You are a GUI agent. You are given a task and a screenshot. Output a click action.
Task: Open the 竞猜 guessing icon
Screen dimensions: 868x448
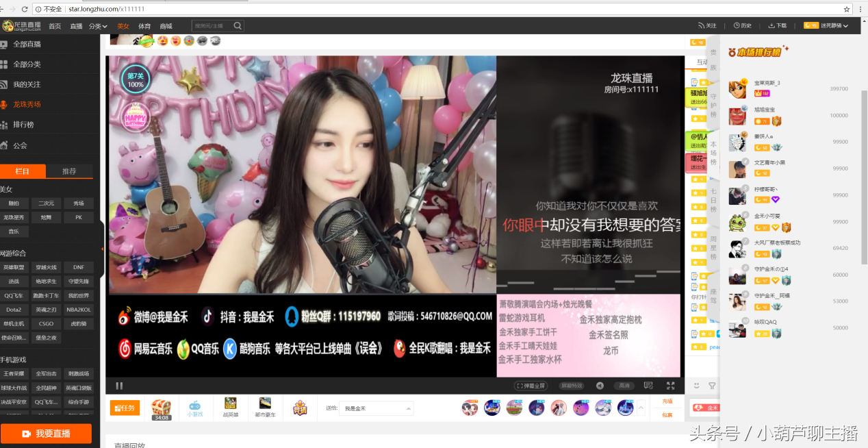pos(300,408)
